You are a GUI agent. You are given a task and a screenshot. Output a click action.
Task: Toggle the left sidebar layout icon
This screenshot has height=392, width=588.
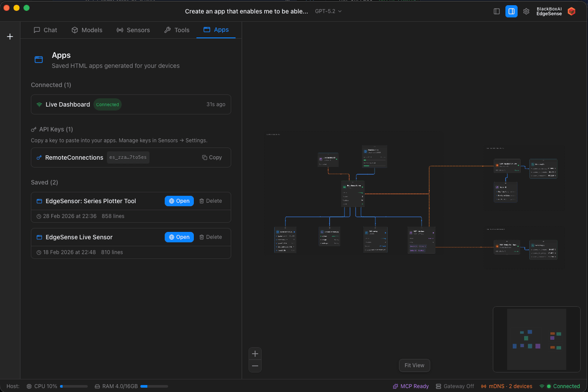pos(497,11)
